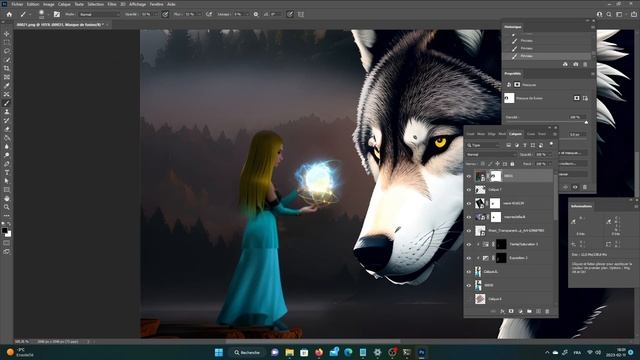Hide the Moon_Transparent layer
The width and height of the screenshot is (640, 360).
469,231
